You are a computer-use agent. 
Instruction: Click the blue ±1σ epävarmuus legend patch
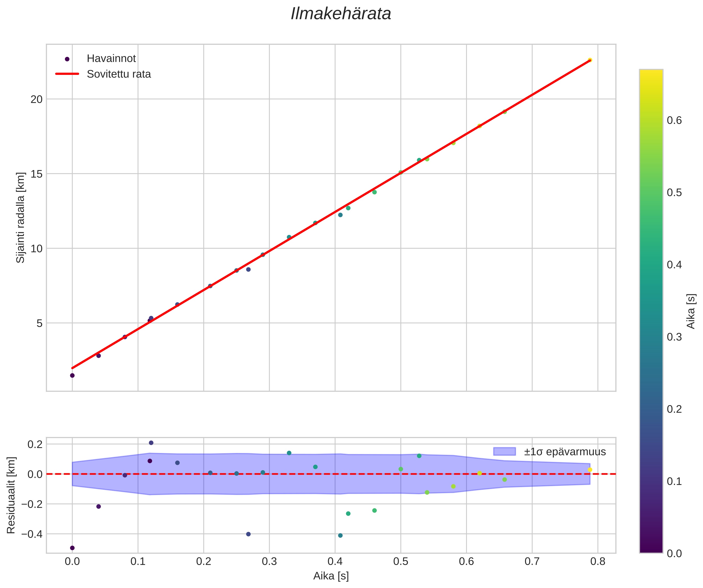click(x=504, y=451)
